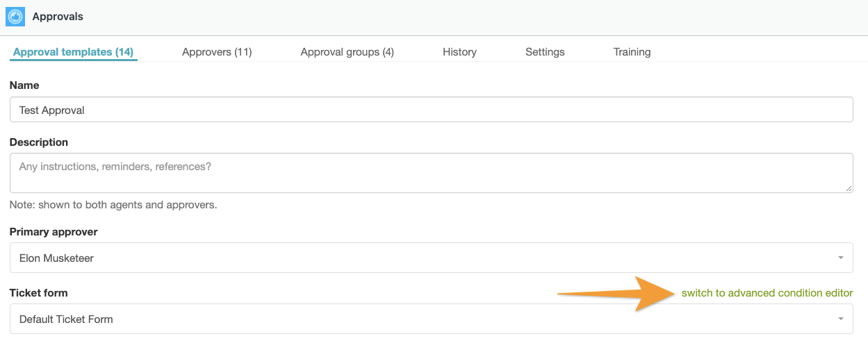This screenshot has height=341, width=868.
Task: Click the Ticket form label
Action: coord(39,293)
